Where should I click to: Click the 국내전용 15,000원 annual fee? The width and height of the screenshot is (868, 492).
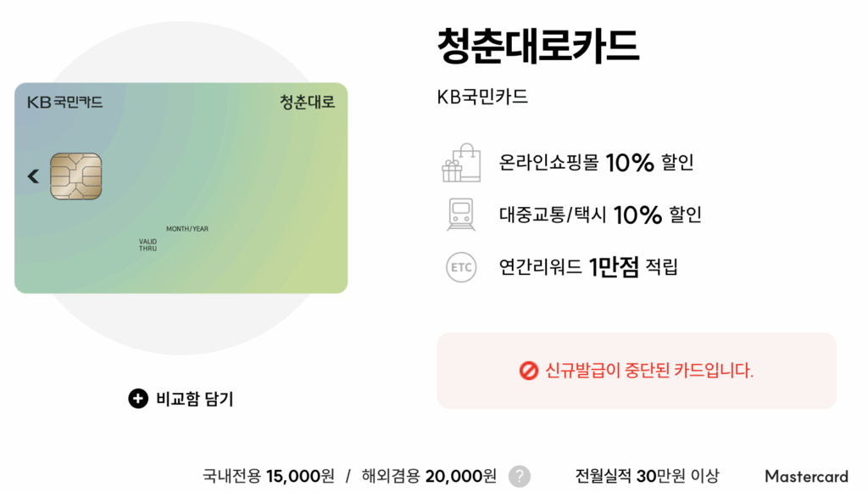pyautogui.click(x=269, y=476)
